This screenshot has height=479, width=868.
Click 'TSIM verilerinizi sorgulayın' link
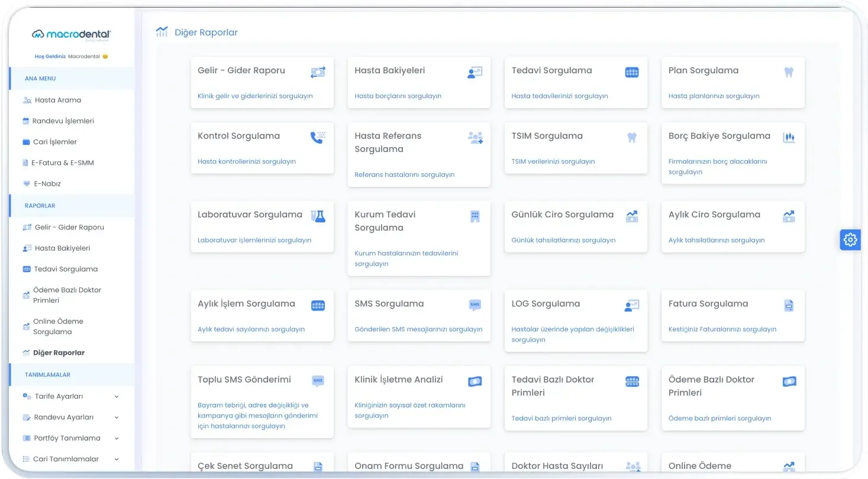[x=553, y=161]
